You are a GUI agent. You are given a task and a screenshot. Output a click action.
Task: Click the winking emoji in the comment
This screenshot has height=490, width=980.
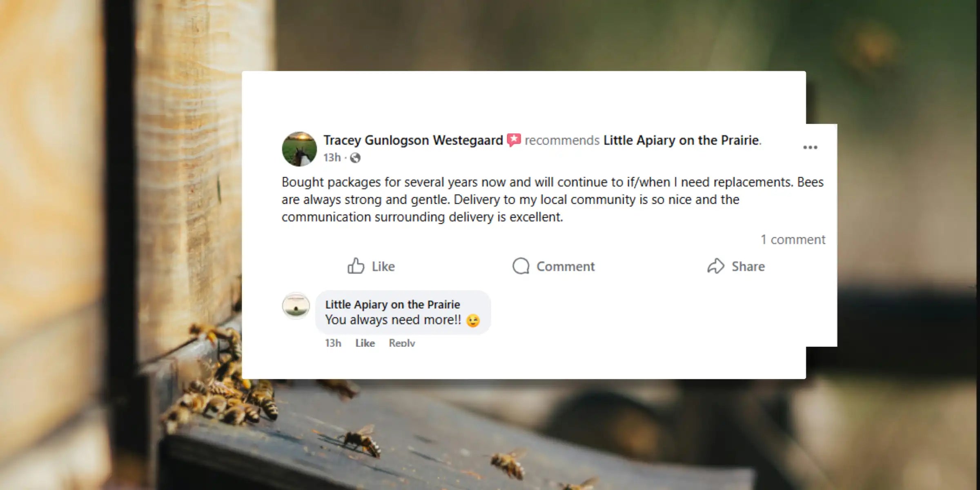point(473,321)
